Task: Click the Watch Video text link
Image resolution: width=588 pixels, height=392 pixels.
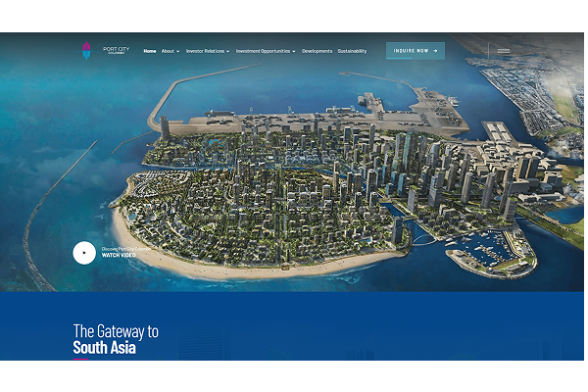Action: [x=118, y=255]
